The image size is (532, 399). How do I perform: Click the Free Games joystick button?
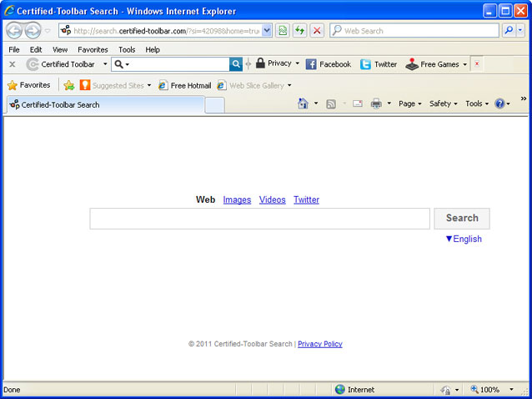tap(432, 64)
